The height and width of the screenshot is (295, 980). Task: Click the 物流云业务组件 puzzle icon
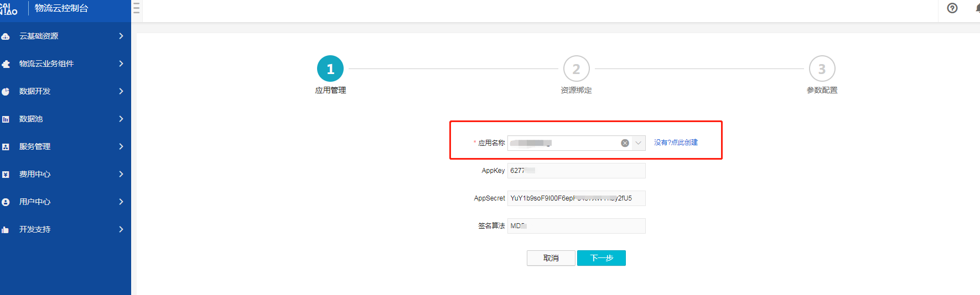pyautogui.click(x=6, y=64)
